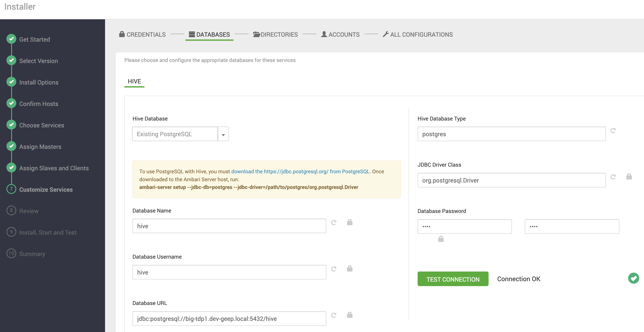Click the Review step in the installer sidebar
The width and height of the screenshot is (644, 332).
click(x=29, y=210)
